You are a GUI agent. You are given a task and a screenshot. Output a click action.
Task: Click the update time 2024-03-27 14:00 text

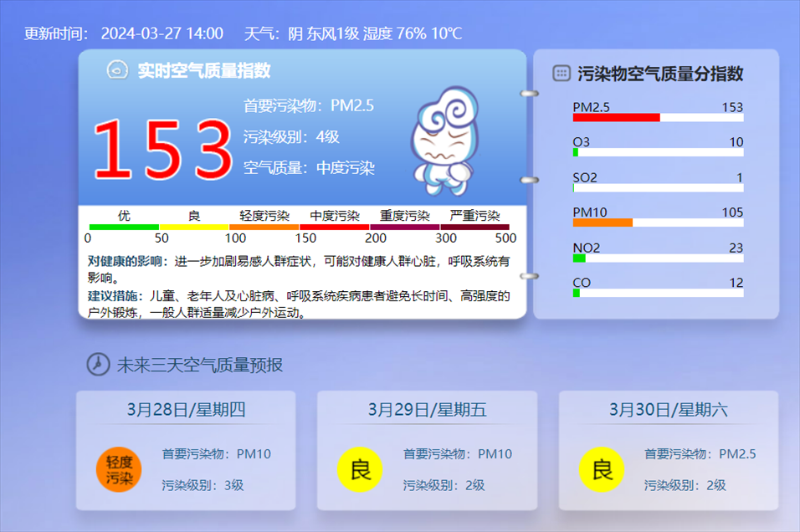pos(162,33)
